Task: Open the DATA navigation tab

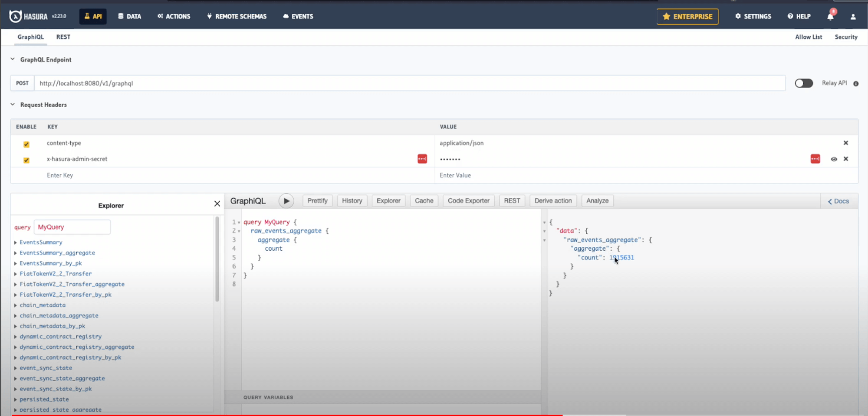Action: click(x=129, y=16)
